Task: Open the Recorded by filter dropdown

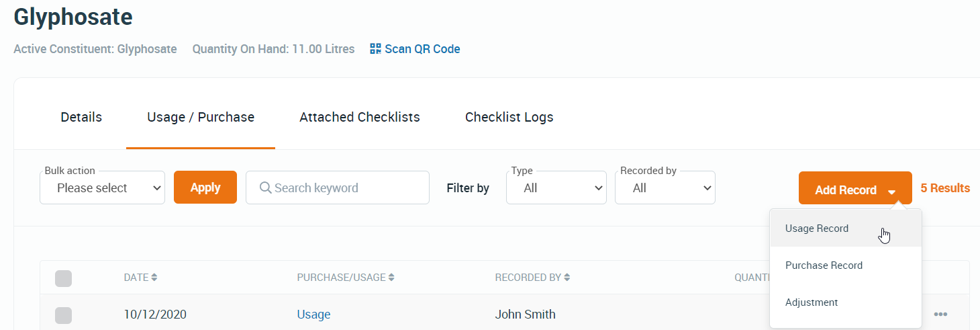Action: pyautogui.click(x=665, y=188)
